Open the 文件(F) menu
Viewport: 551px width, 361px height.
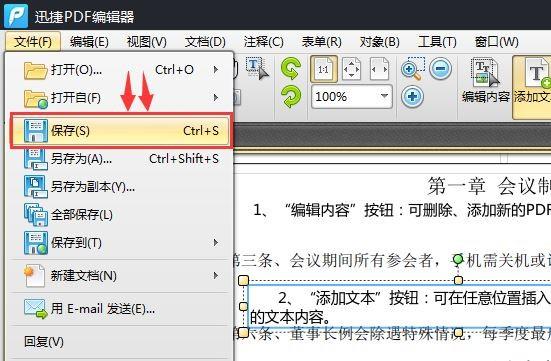click(x=33, y=42)
